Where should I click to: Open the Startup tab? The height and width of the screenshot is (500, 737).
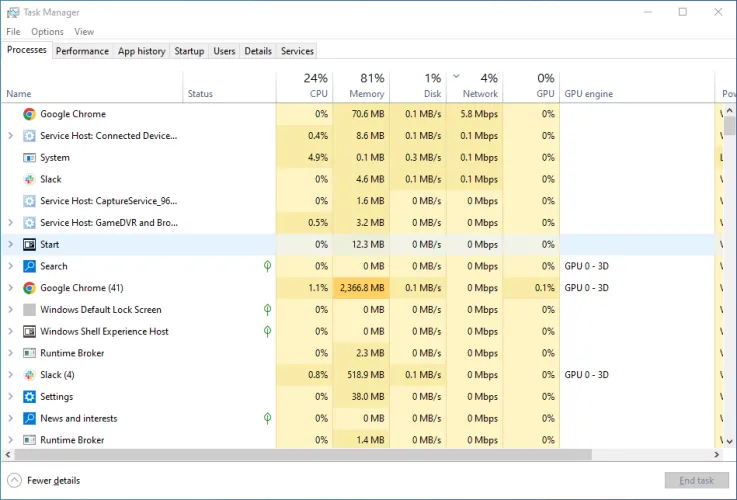click(x=189, y=51)
